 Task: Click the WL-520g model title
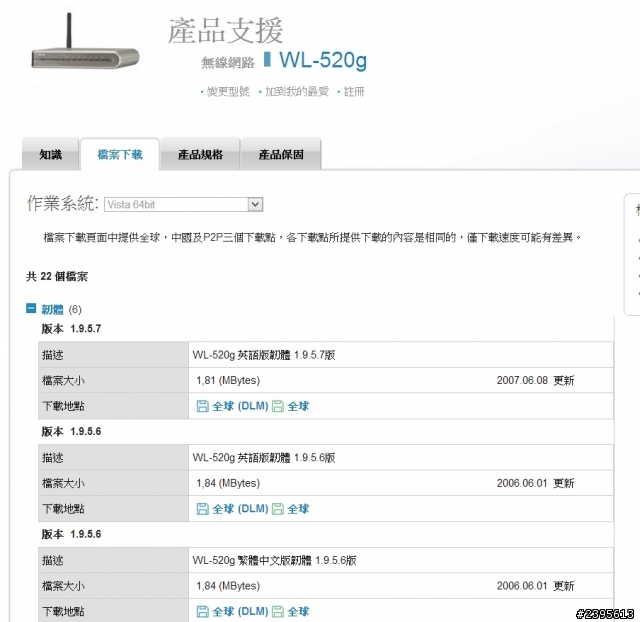pos(323,60)
